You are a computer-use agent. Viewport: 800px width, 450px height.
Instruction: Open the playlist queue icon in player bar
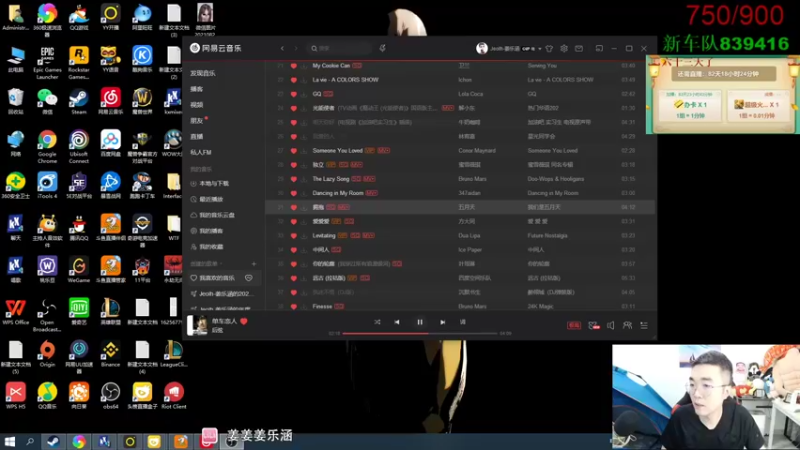644,325
